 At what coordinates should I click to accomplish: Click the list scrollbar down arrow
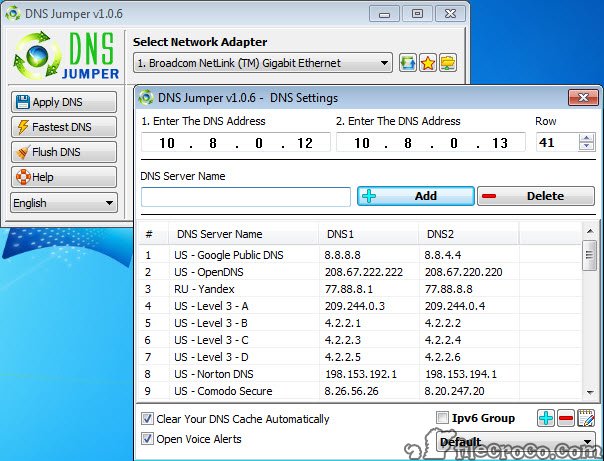tap(590, 392)
